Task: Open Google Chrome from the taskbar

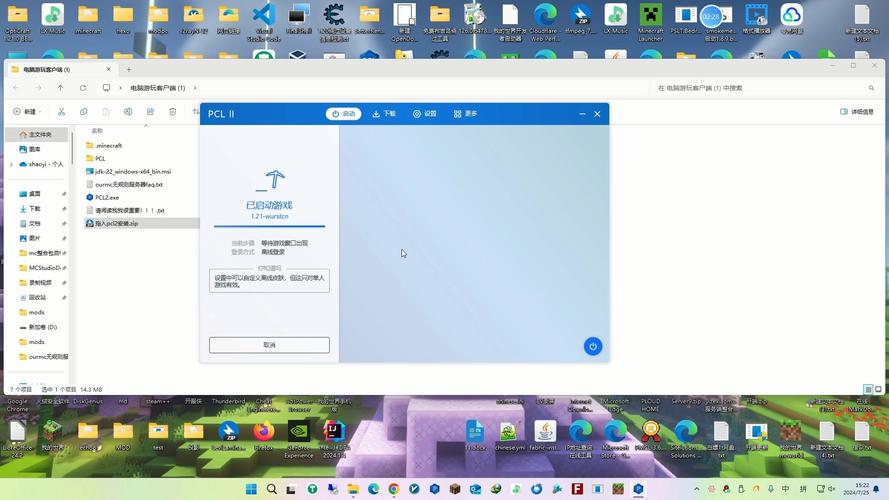Action: point(394,489)
